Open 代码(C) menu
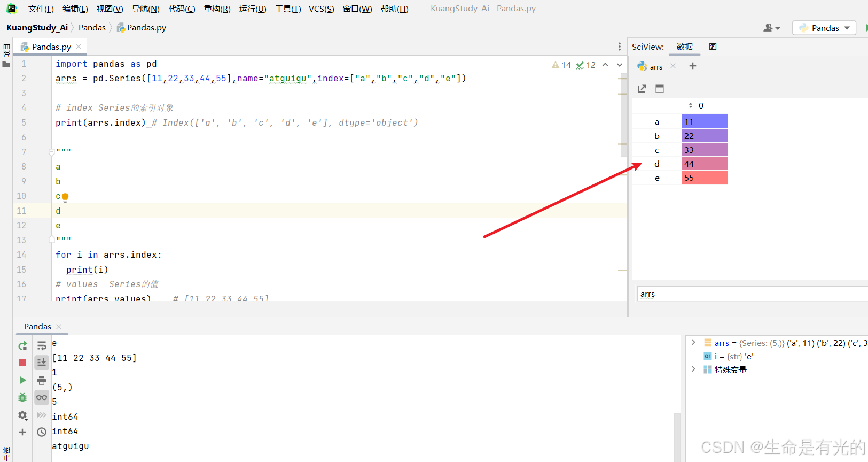Screen dimensions: 868x462 click(x=182, y=9)
